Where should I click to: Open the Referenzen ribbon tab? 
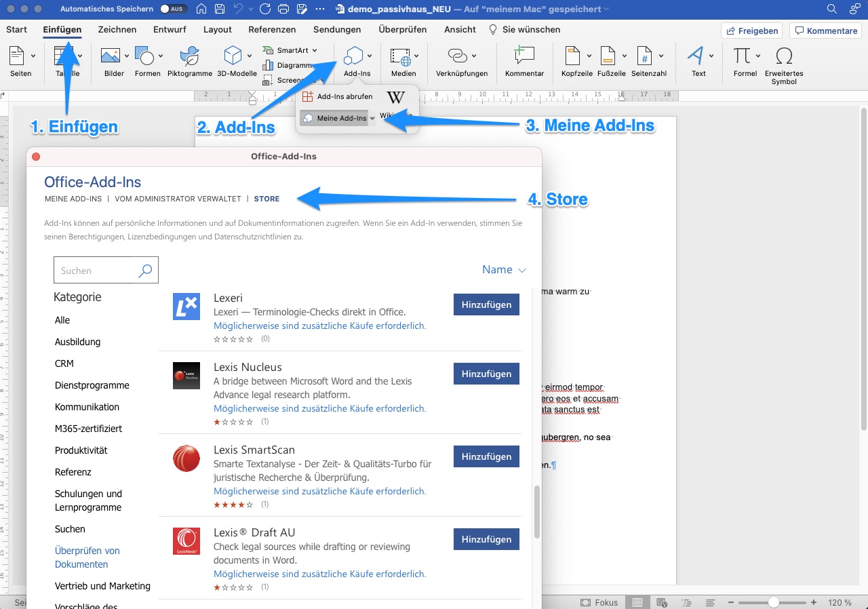click(272, 29)
